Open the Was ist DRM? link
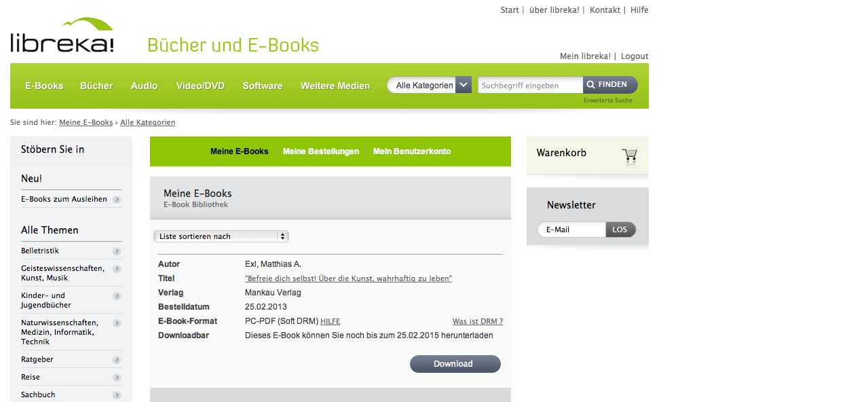This screenshot has height=402, width=868. pyautogui.click(x=477, y=321)
